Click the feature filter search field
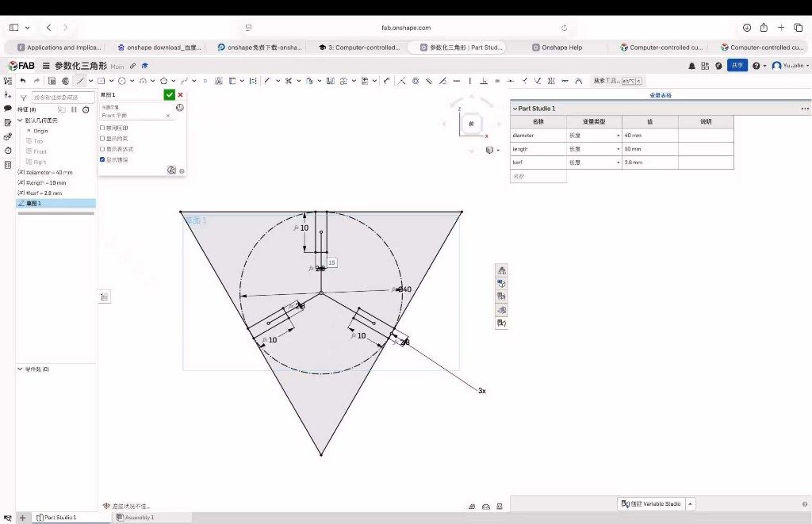Screen dimensions: 812x524 pyautogui.click(x=63, y=98)
